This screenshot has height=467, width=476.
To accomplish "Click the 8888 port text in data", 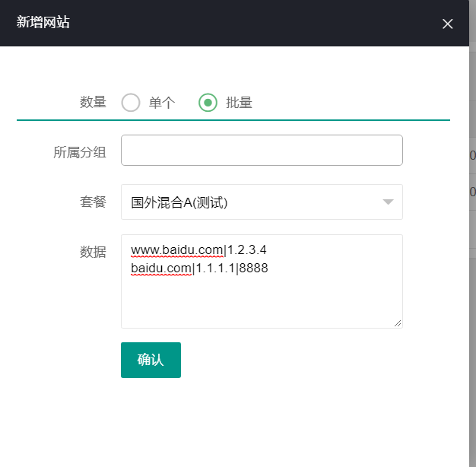I will tap(253, 268).
